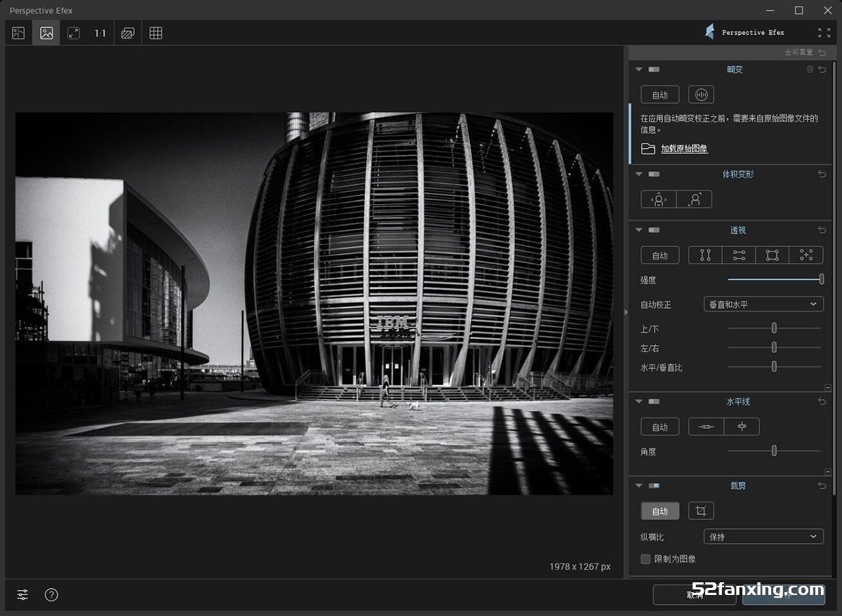This screenshot has height=616, width=842.
Task: Collapse the 畸变 section triangle
Action: tap(639, 69)
